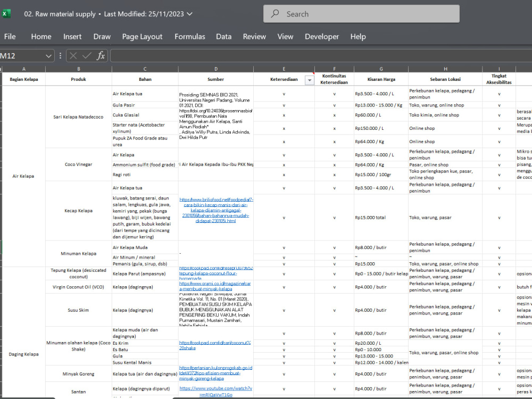Click the 'Kisaran Harga' header cell
The height and width of the screenshot is (399, 532).
[381, 79]
